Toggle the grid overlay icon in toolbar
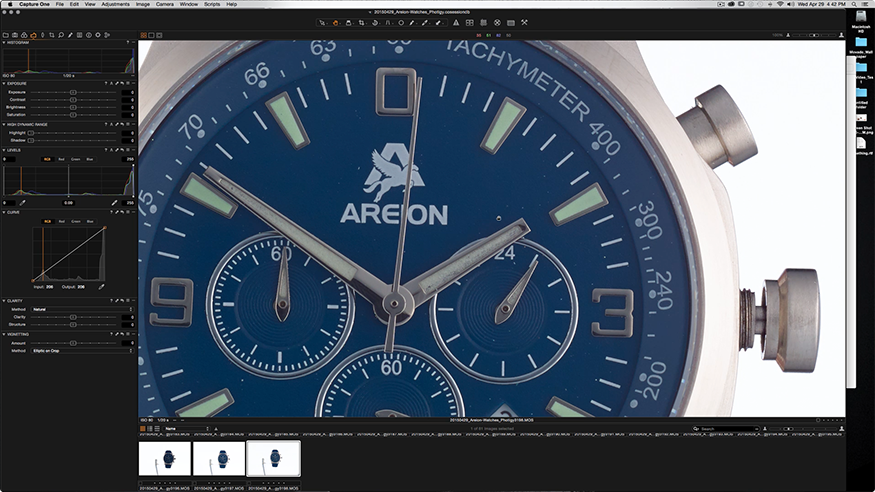875x492 pixels. (483, 23)
